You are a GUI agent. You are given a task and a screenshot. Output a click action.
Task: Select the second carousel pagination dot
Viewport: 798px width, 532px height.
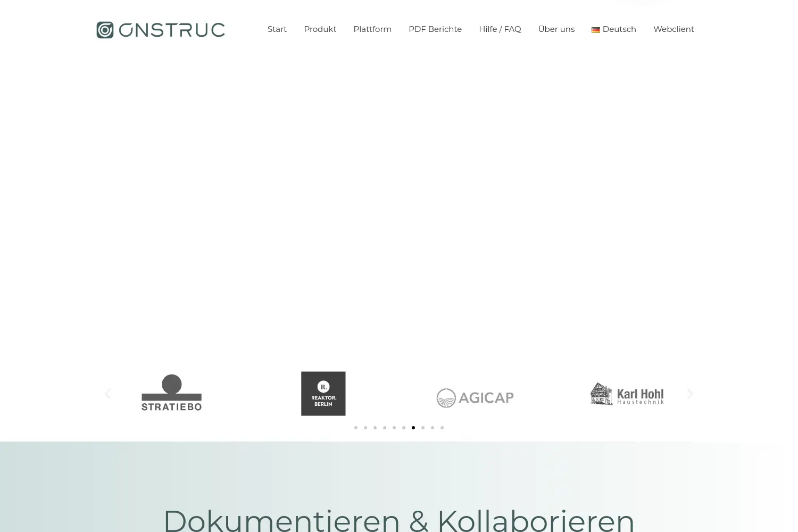click(365, 428)
